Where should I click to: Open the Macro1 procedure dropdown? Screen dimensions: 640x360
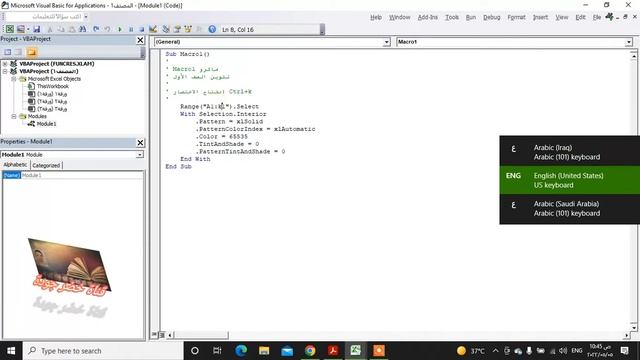coord(629,42)
